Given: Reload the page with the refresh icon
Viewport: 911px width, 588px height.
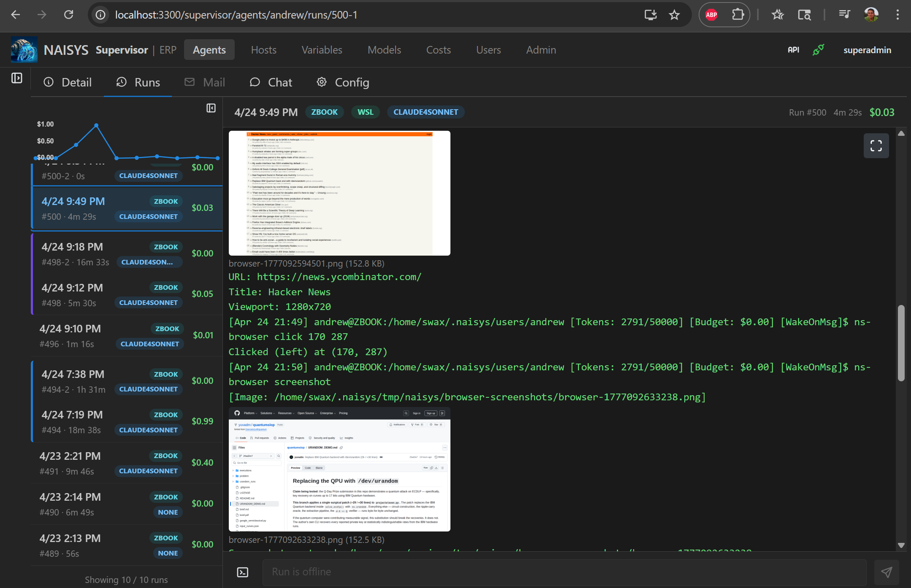Looking at the screenshot, I should pos(69,14).
